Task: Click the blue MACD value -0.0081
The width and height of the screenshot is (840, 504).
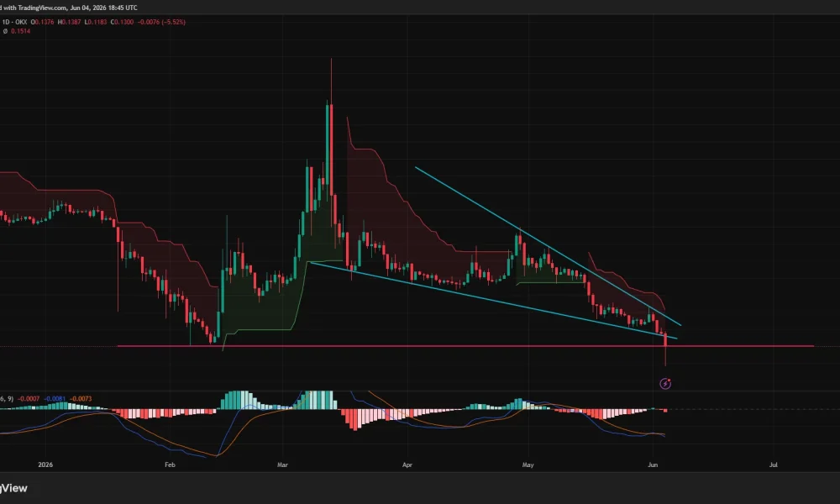Action: coord(55,398)
